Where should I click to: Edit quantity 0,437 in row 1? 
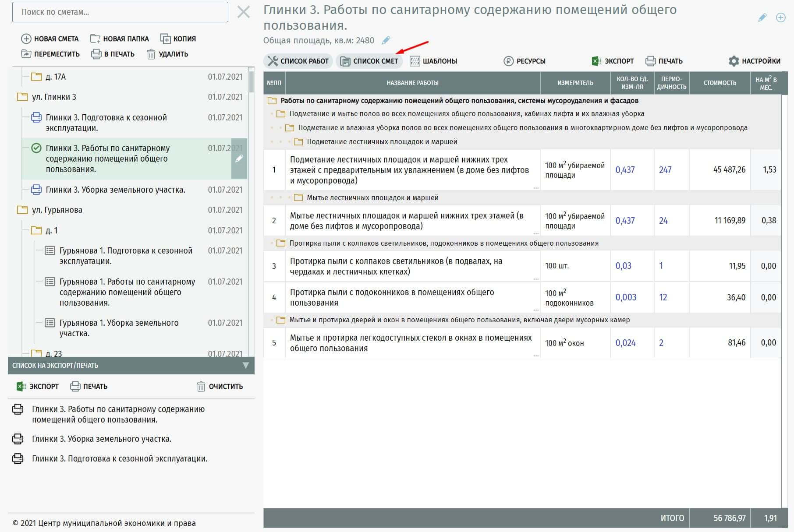[625, 170]
